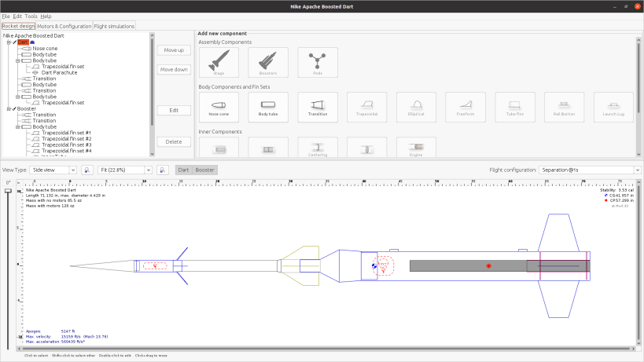Viewport: 644px width, 362px height.
Task: Click the component tree vertical scrollbar
Action: [152, 82]
